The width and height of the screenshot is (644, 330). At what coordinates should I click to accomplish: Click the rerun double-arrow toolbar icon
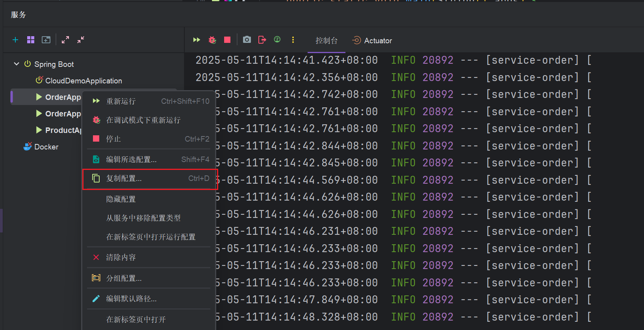(x=197, y=40)
